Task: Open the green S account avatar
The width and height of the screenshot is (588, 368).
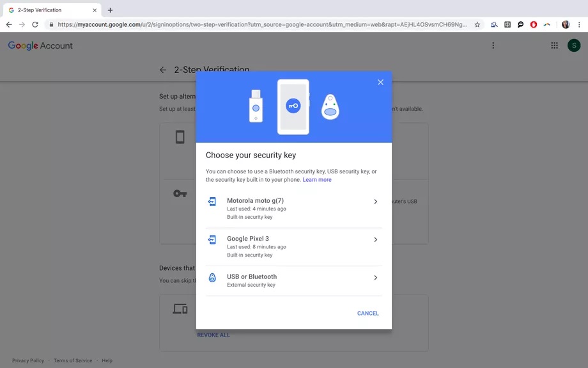Action: tap(574, 45)
